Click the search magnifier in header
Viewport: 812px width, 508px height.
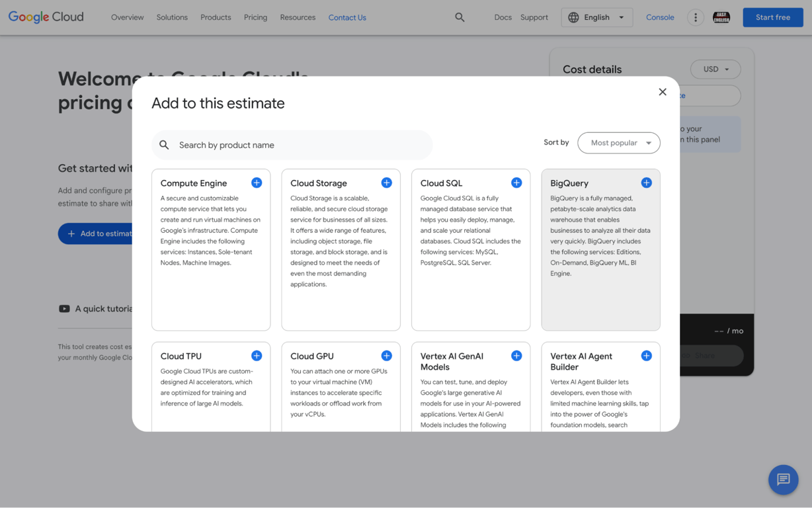(x=460, y=17)
